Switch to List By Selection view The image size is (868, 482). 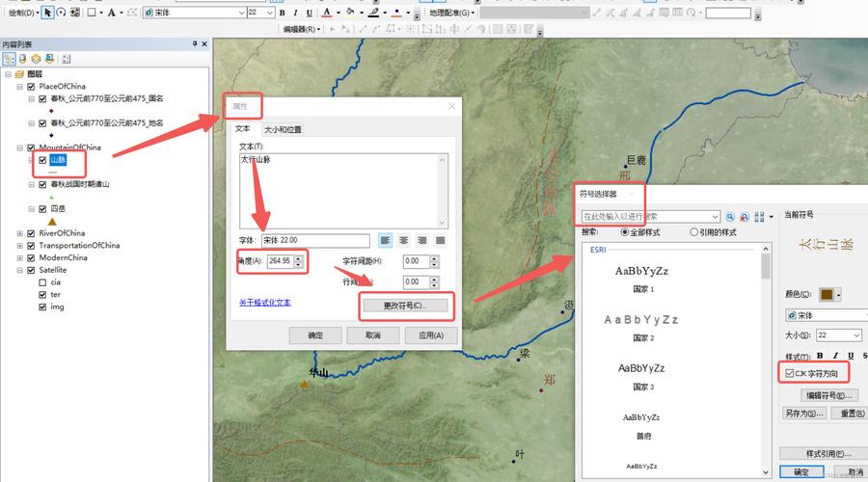(50, 59)
